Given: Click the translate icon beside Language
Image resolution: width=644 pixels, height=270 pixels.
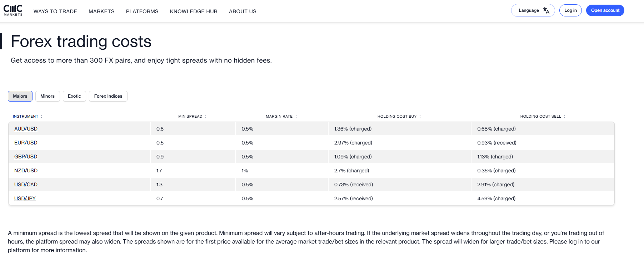Looking at the screenshot, I should click(546, 10).
